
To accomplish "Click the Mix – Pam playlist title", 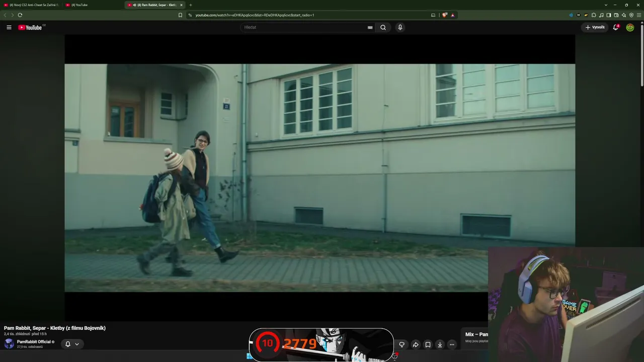I will pyautogui.click(x=476, y=334).
